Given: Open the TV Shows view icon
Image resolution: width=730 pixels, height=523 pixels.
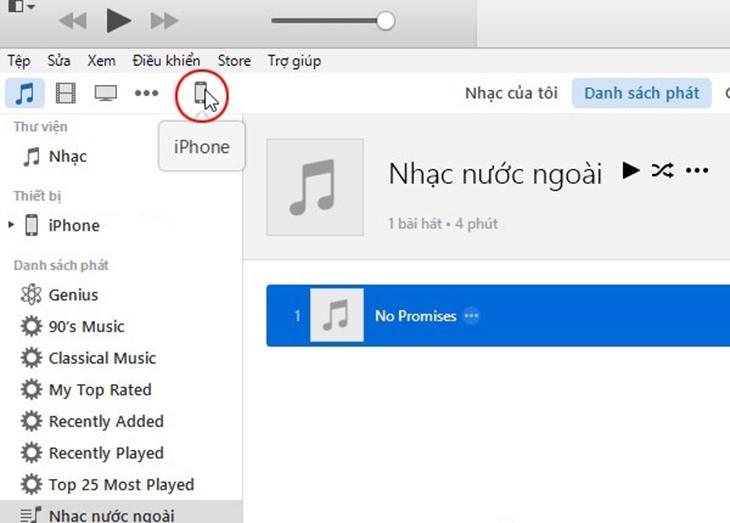Looking at the screenshot, I should [106, 94].
